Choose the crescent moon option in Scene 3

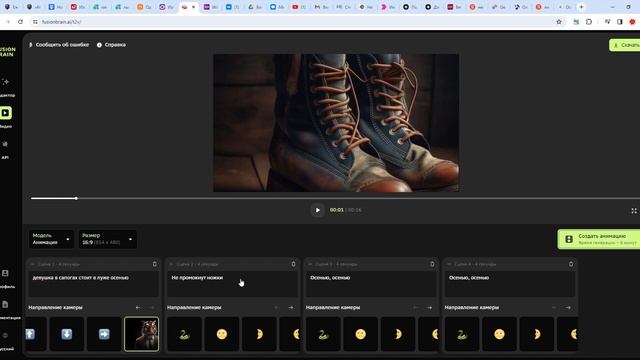tap(398, 334)
